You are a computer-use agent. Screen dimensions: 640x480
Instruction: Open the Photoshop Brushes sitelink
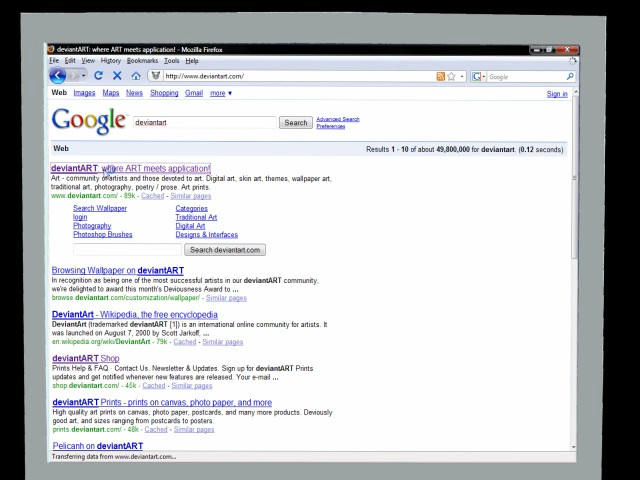point(102,234)
